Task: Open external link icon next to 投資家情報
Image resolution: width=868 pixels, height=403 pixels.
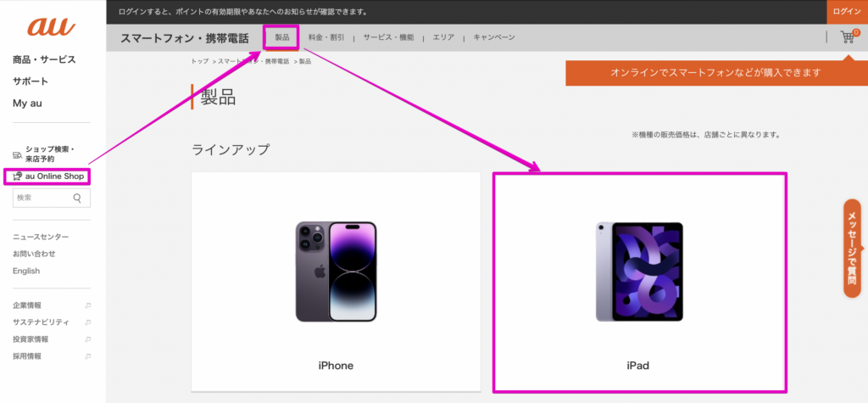Action: pos(87,339)
